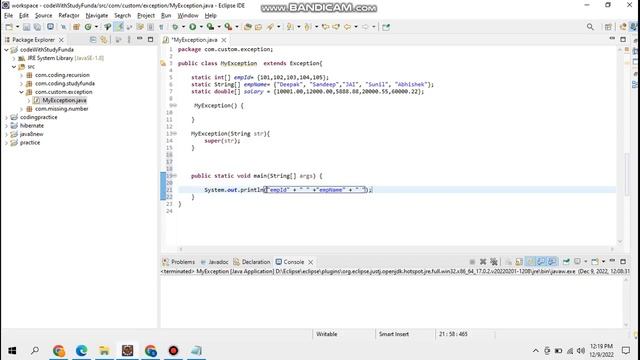Click the Open Perspective icon

pos(608,27)
